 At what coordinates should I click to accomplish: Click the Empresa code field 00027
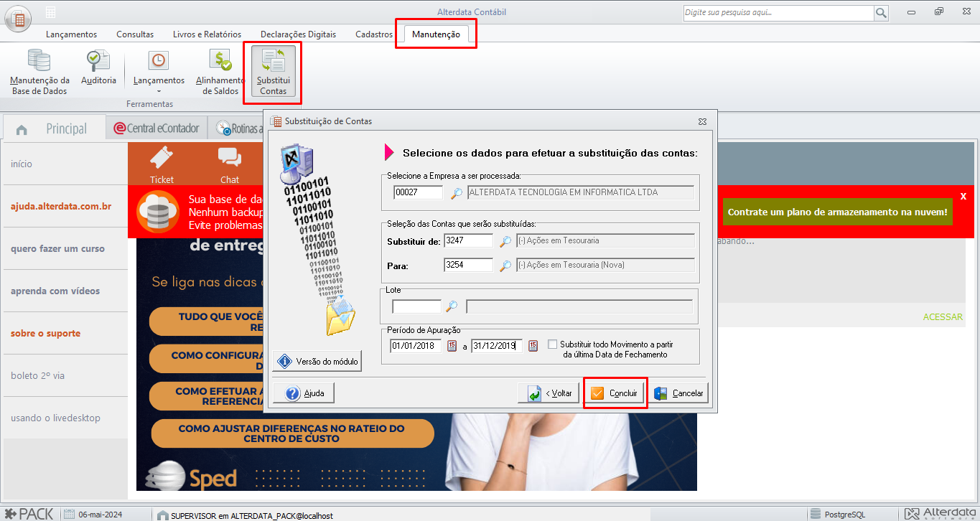click(x=419, y=192)
